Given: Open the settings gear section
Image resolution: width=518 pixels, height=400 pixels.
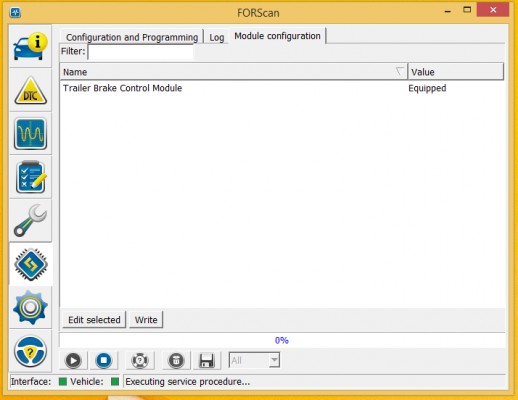Looking at the screenshot, I should coord(30,307).
